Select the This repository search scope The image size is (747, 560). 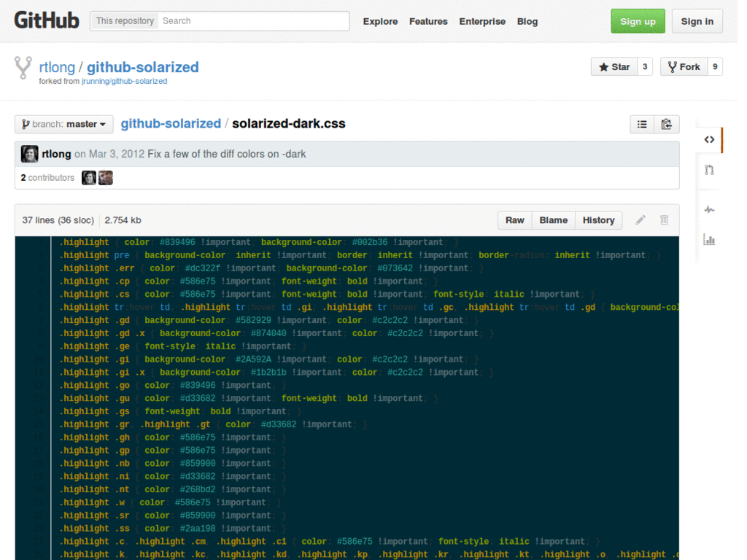click(125, 21)
